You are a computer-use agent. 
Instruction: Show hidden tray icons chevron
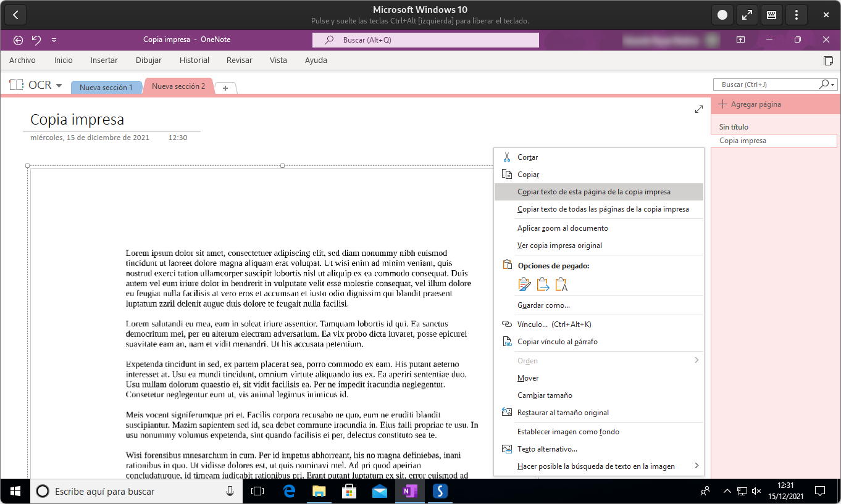pyautogui.click(x=727, y=492)
